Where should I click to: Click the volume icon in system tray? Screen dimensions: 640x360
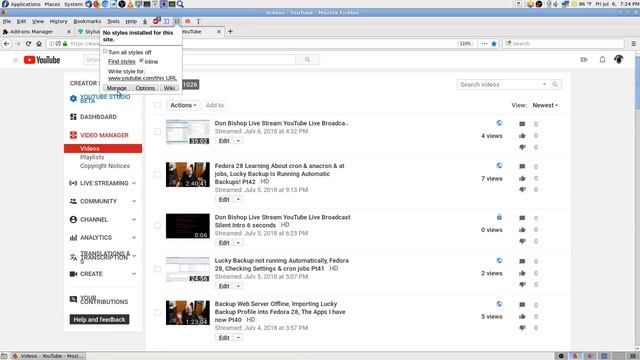click(x=556, y=4)
